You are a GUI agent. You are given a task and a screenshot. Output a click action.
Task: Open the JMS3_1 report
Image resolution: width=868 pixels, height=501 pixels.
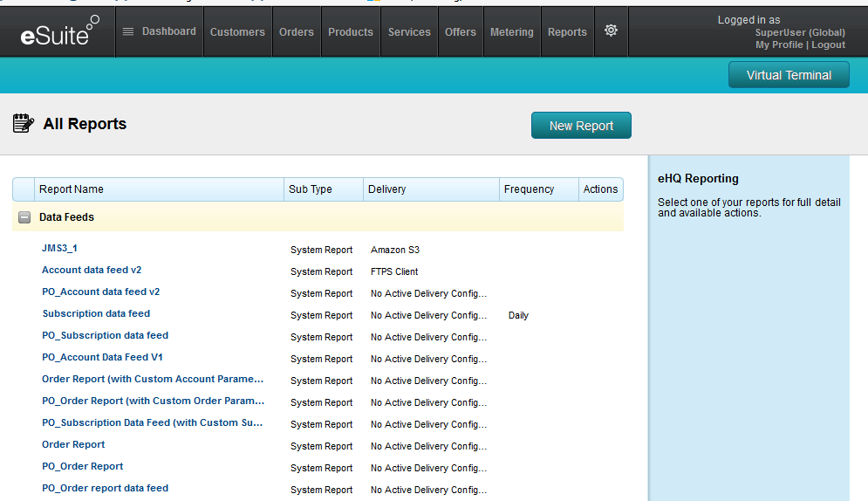(59, 249)
